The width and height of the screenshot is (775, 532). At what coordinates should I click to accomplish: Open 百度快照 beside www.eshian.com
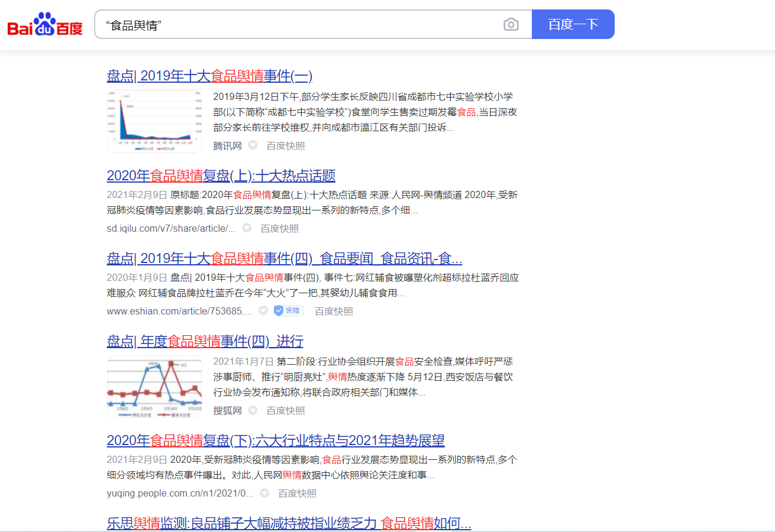pos(334,311)
